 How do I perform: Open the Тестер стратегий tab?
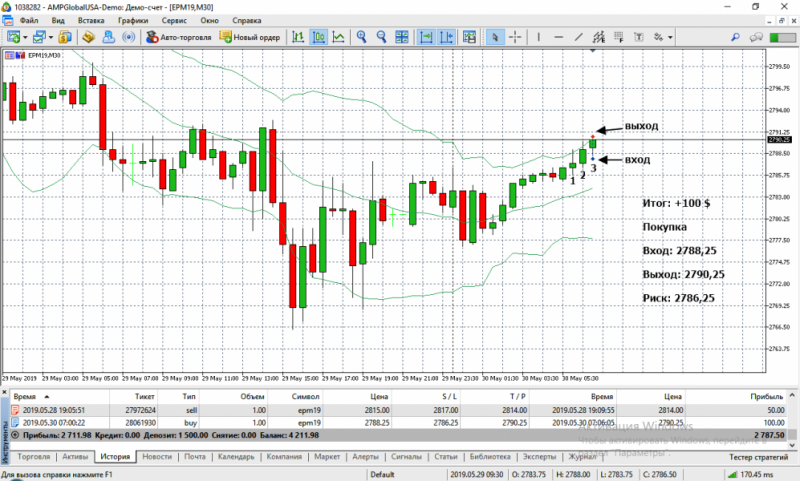click(x=758, y=457)
